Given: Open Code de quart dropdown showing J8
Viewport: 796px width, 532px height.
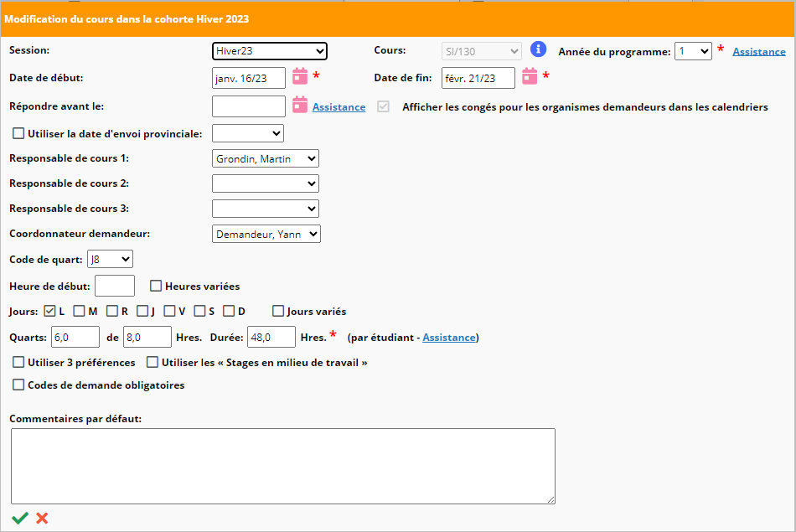Looking at the screenshot, I should coord(110,260).
